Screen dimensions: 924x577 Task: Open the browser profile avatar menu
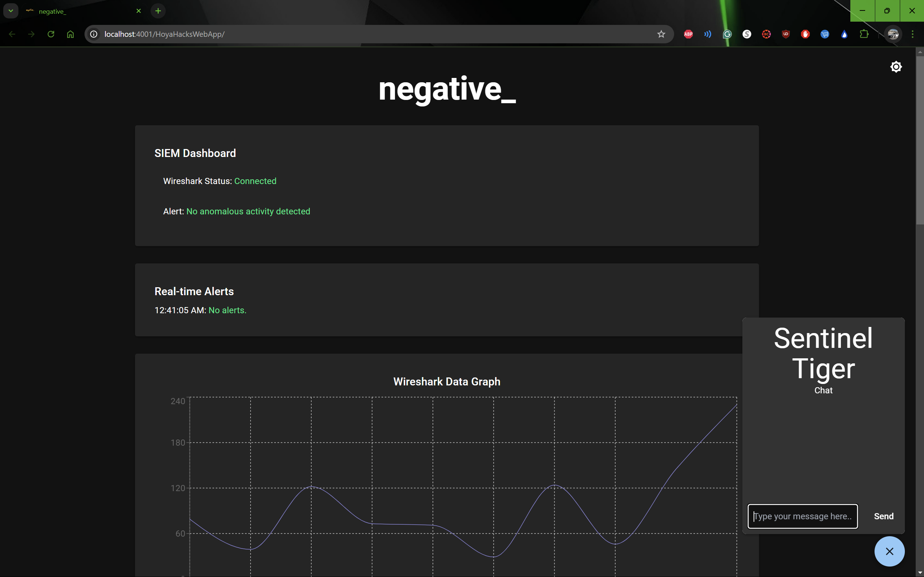893,34
